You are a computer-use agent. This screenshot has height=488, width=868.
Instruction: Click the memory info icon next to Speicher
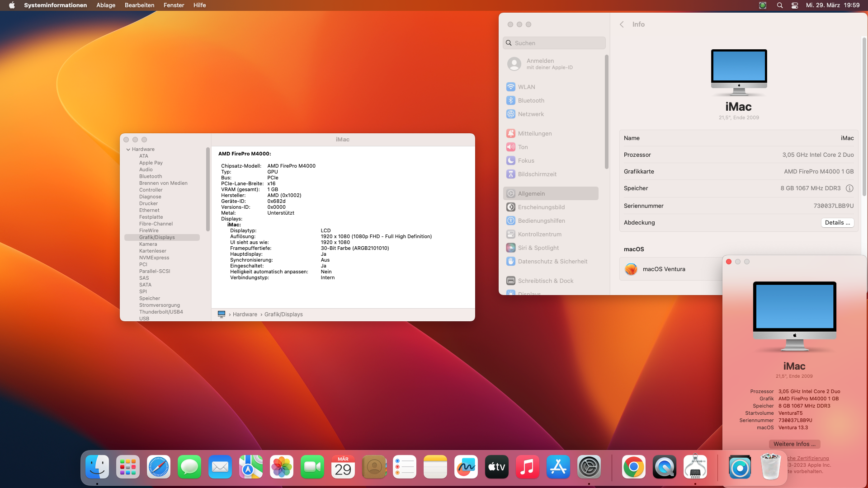point(849,188)
